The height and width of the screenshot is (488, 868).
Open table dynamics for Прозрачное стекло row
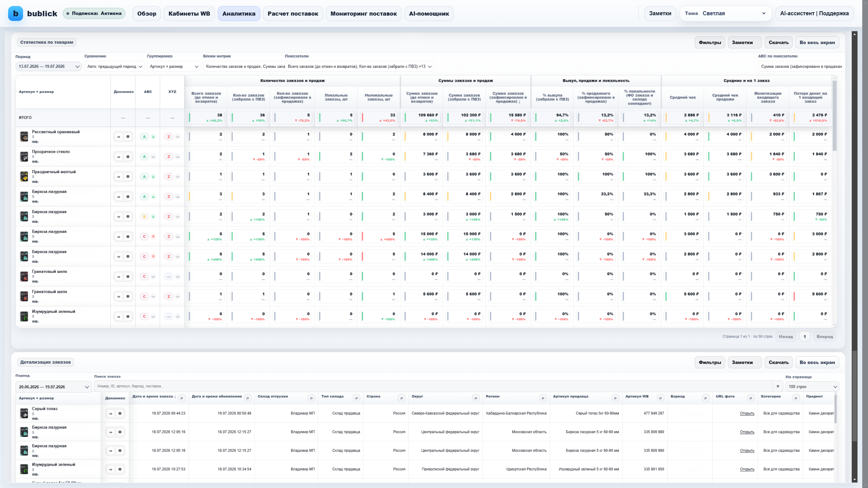[x=128, y=157]
